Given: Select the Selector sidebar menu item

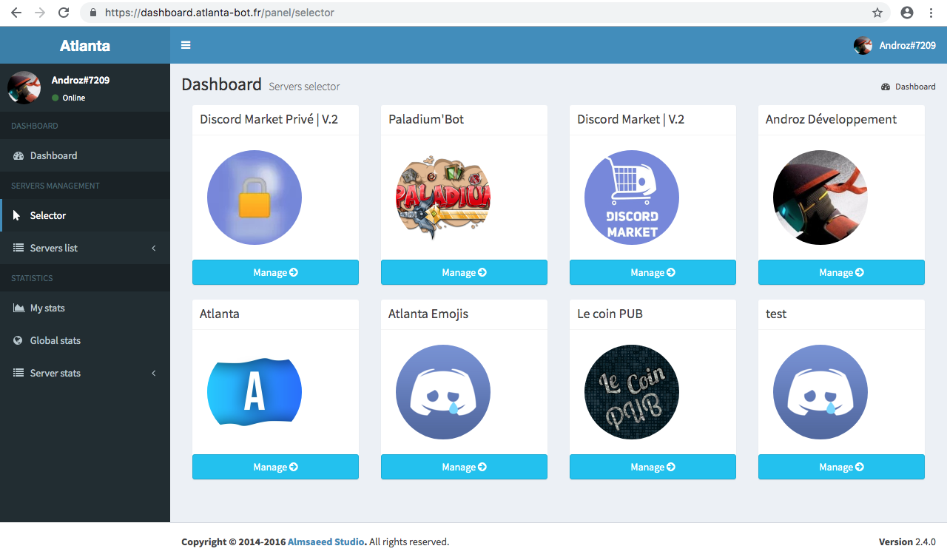Looking at the screenshot, I should [85, 215].
